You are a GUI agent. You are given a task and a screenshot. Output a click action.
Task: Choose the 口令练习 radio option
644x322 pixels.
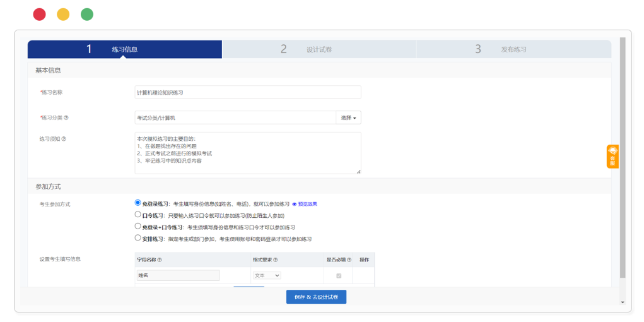coord(138,215)
